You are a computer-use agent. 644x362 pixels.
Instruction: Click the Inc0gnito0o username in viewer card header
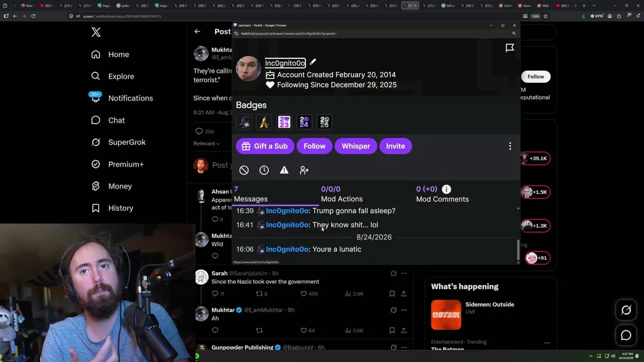click(x=285, y=63)
